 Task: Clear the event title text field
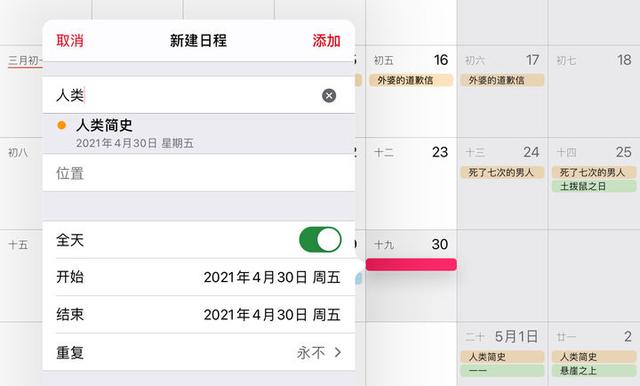coord(329,95)
